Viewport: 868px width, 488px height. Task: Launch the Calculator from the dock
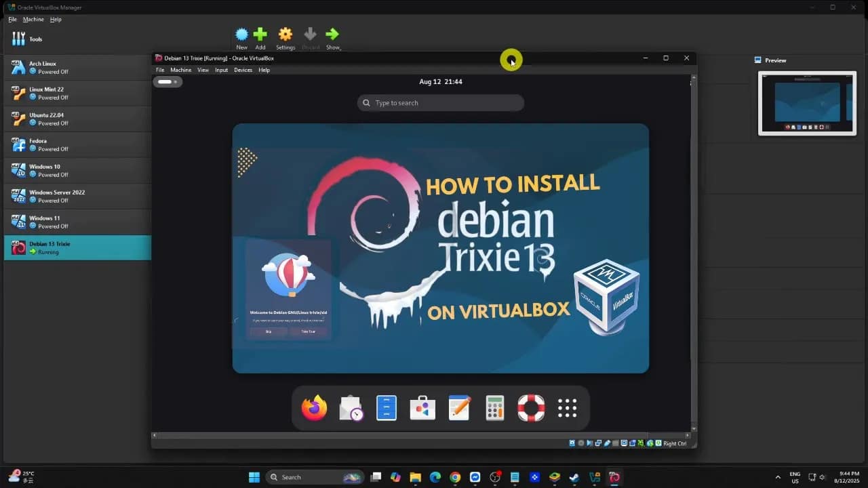click(x=494, y=407)
